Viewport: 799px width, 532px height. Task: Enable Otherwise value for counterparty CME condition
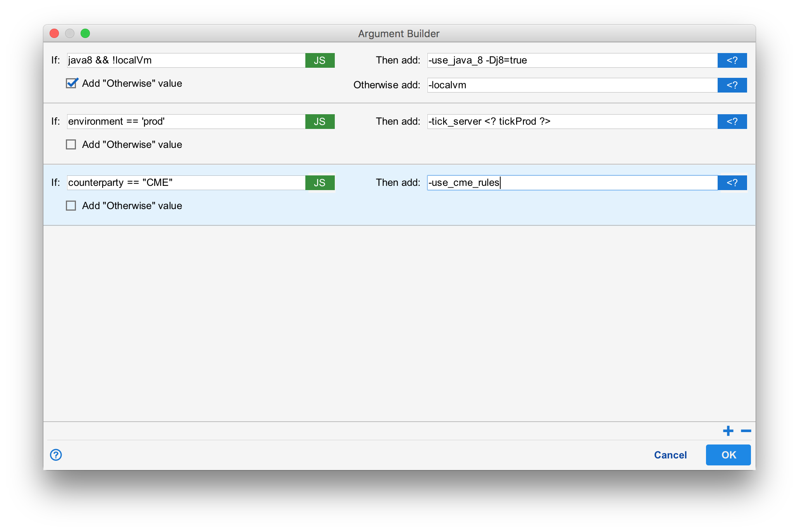pos(71,206)
